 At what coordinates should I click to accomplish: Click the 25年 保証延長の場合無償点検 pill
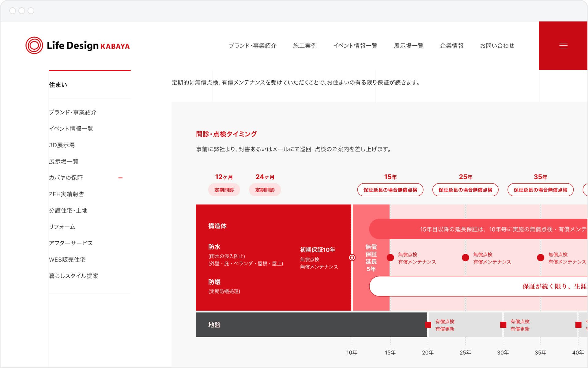click(x=465, y=190)
